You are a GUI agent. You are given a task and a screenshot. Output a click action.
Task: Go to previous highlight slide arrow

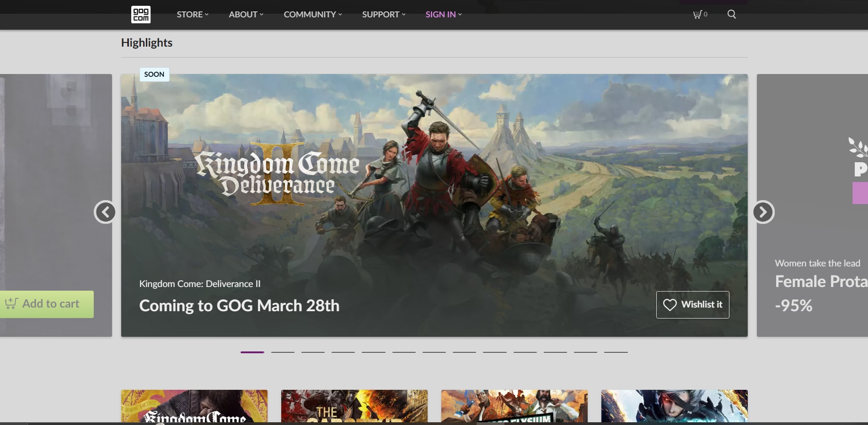pyautogui.click(x=105, y=212)
